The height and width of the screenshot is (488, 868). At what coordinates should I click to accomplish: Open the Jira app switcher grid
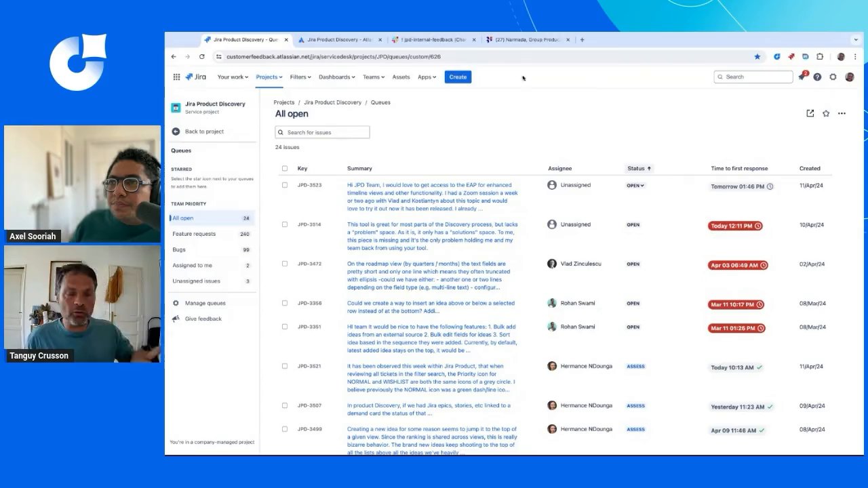coord(176,77)
